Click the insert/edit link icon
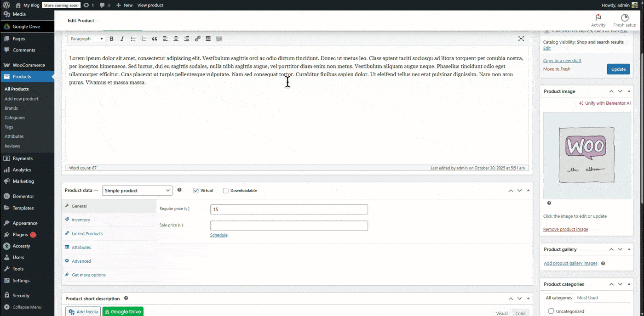The image size is (644, 316). click(197, 39)
